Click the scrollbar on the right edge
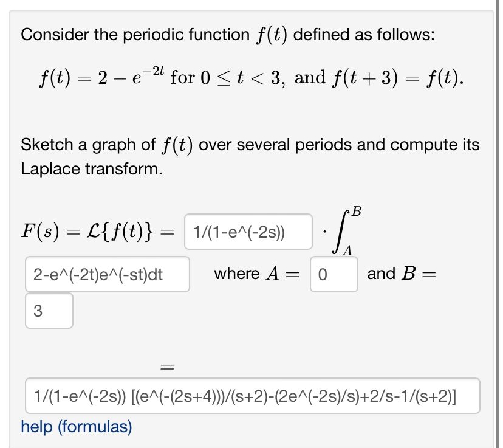This screenshot has height=448, width=503. point(498,225)
